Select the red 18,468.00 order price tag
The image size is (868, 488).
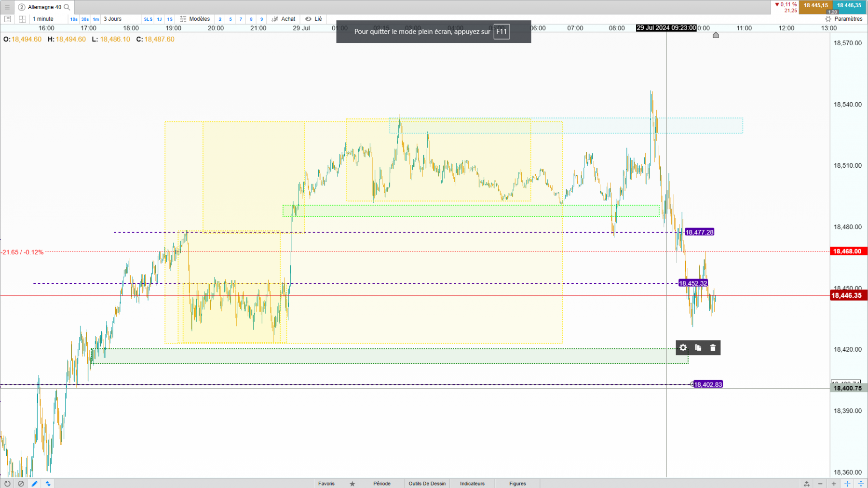click(848, 251)
